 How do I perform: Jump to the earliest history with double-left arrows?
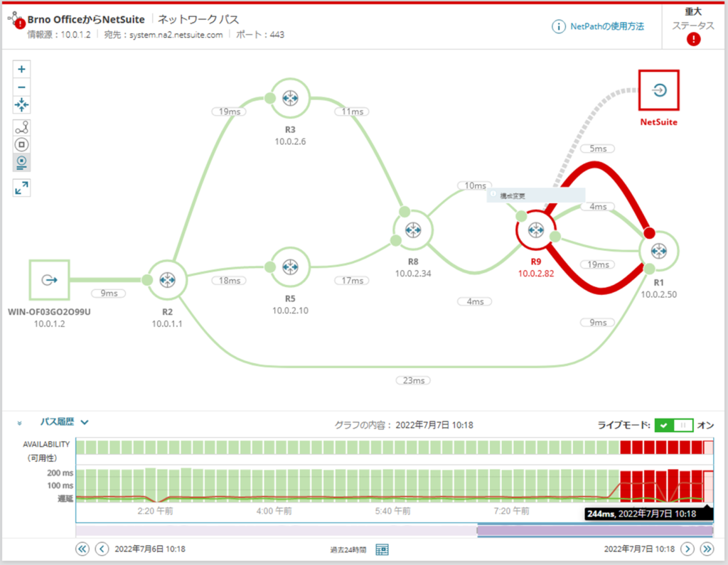(x=82, y=549)
